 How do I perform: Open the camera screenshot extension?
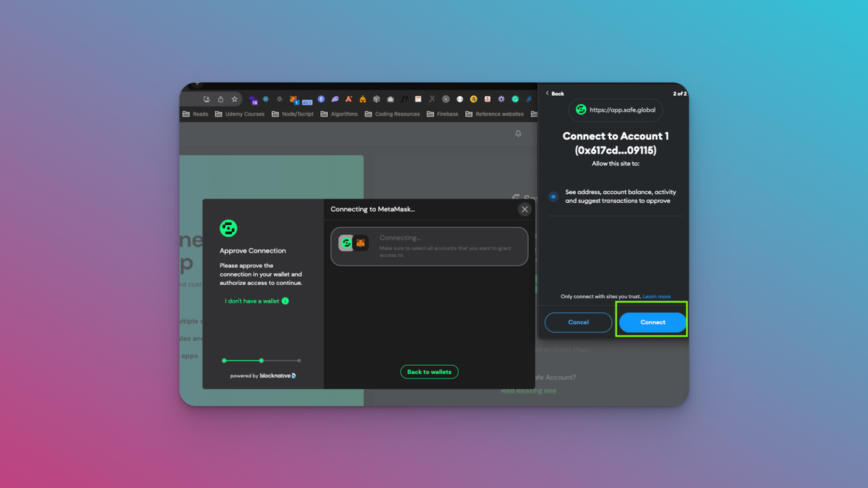[x=391, y=99]
